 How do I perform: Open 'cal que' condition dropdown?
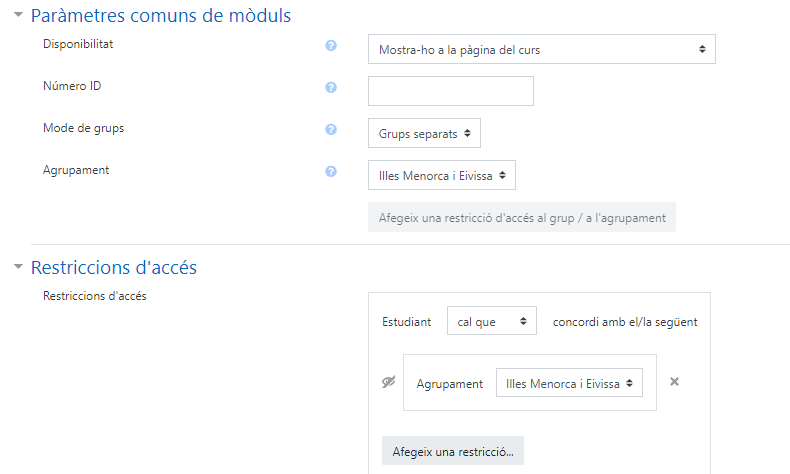tap(492, 321)
